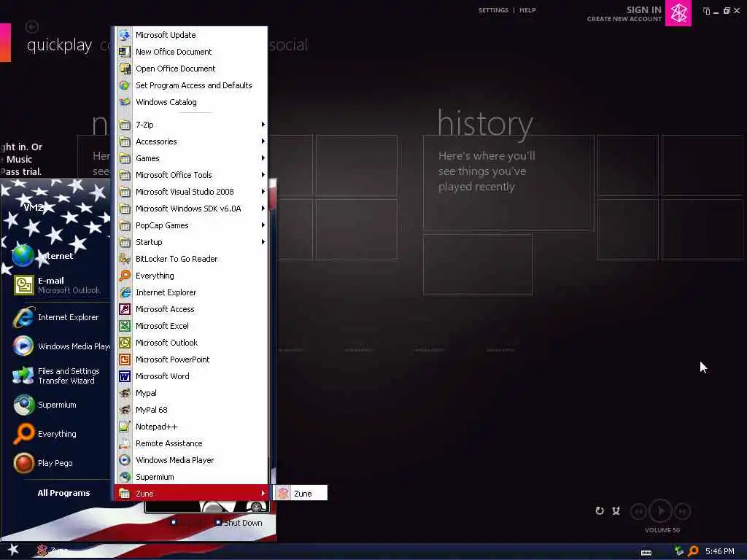Click Sign In in Zune
The image size is (747, 560).
coord(643,9)
